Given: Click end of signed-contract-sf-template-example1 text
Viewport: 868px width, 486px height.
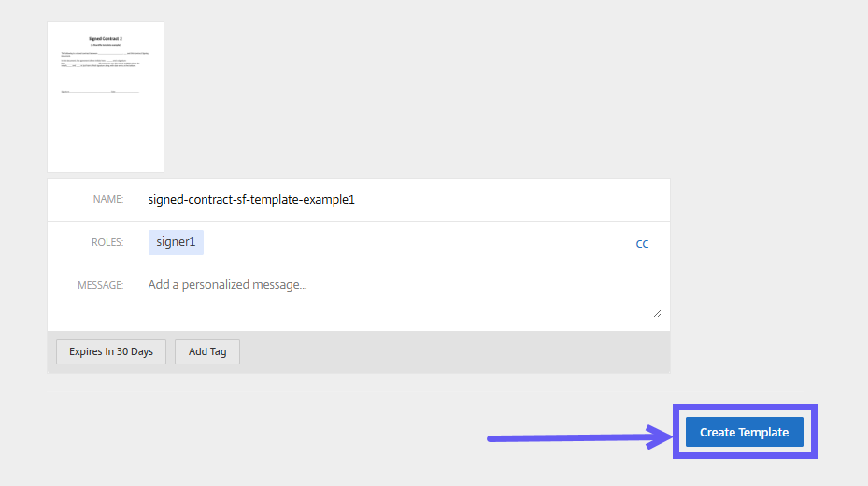Looking at the screenshot, I should click(x=355, y=199).
